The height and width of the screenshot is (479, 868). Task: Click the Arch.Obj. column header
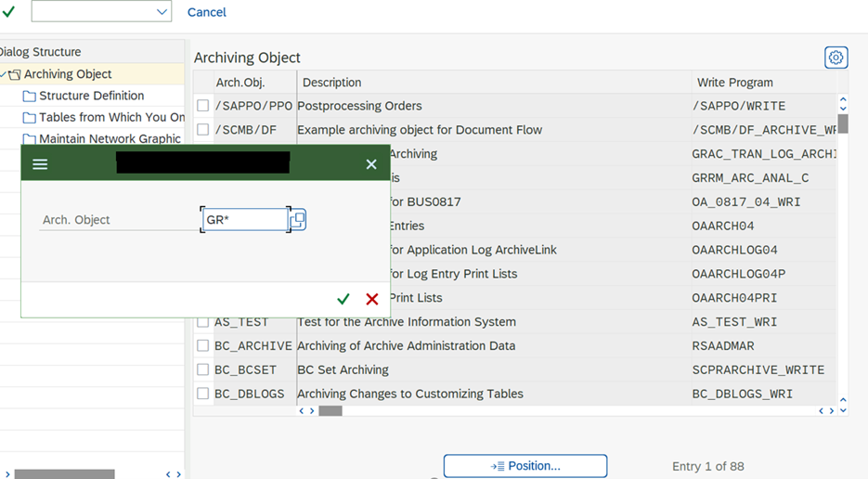tap(240, 83)
